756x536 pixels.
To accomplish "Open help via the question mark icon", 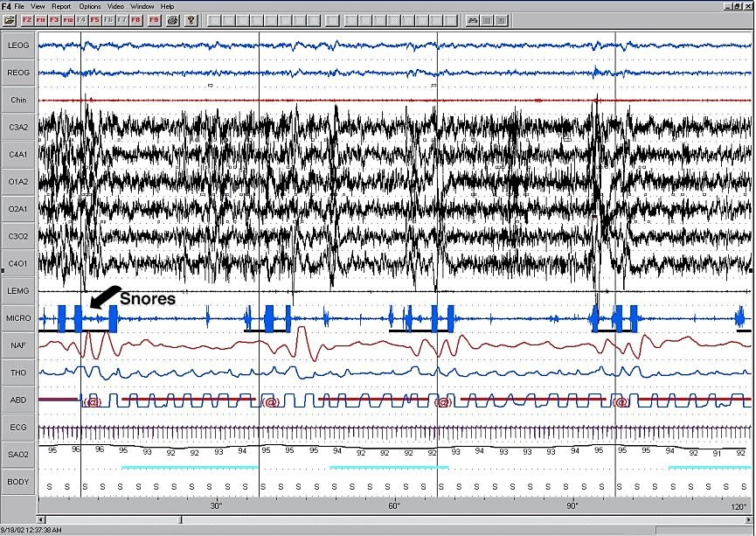I will (x=191, y=20).
